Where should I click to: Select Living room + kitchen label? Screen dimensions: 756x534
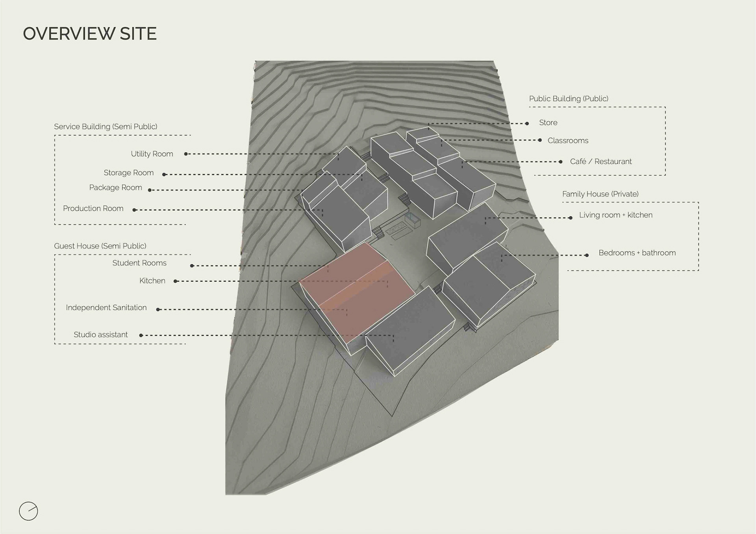tap(615, 215)
